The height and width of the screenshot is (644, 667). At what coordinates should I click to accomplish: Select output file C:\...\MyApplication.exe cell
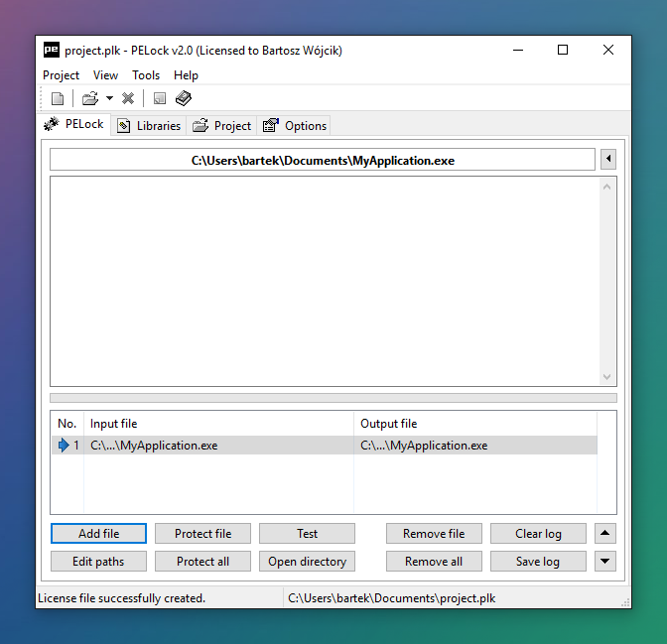[475, 446]
